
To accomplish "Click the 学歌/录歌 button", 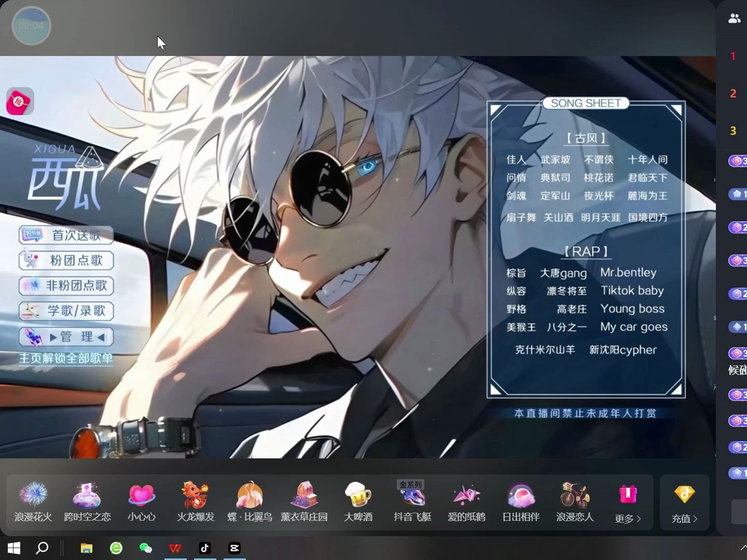I will [x=66, y=311].
